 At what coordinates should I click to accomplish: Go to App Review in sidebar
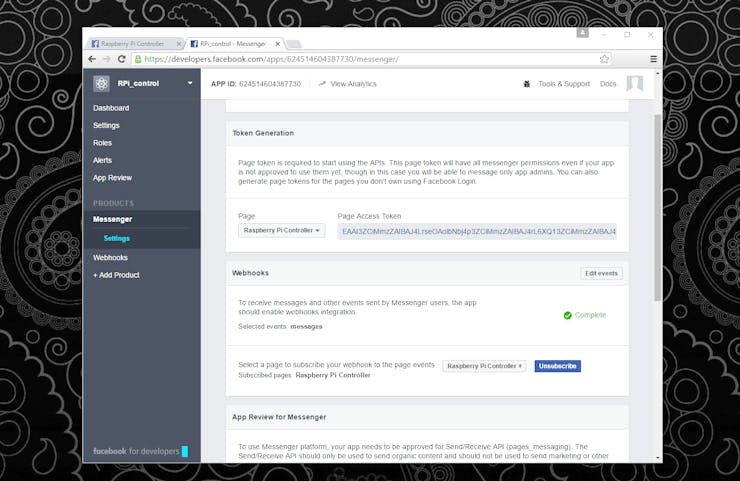click(x=112, y=178)
